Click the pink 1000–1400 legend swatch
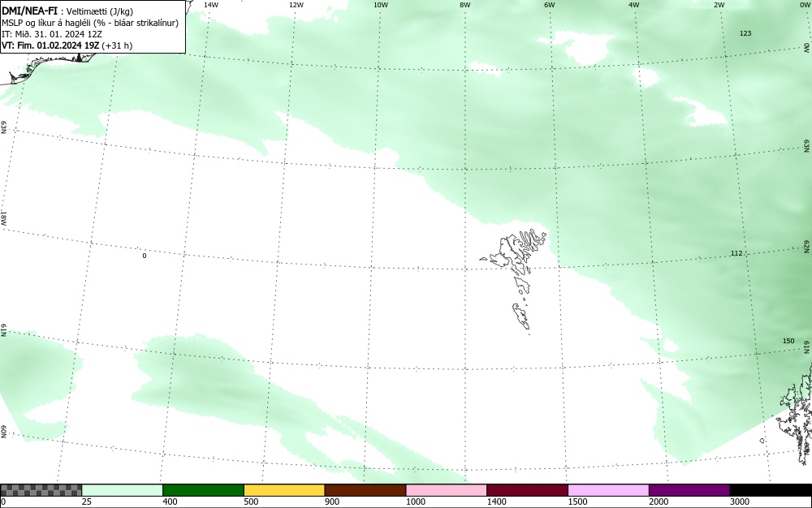 point(447,490)
